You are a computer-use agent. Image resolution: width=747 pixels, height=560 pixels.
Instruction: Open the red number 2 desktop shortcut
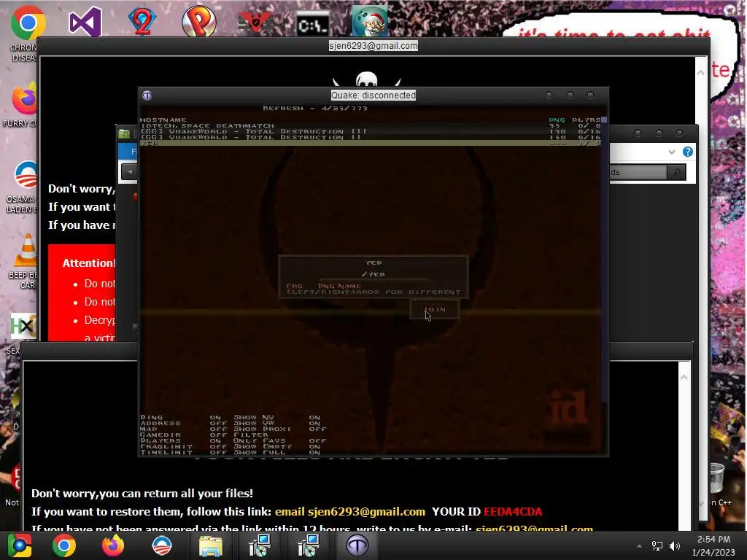142,22
